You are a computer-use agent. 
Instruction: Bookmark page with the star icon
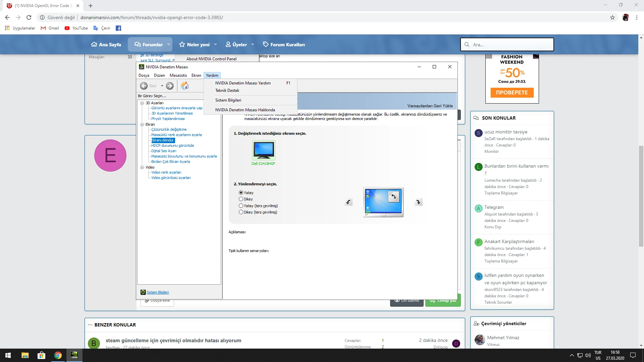(612, 17)
